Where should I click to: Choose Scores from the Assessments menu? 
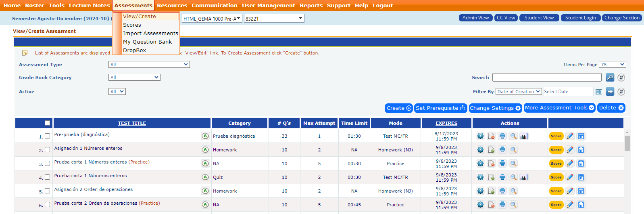pyautogui.click(x=132, y=25)
